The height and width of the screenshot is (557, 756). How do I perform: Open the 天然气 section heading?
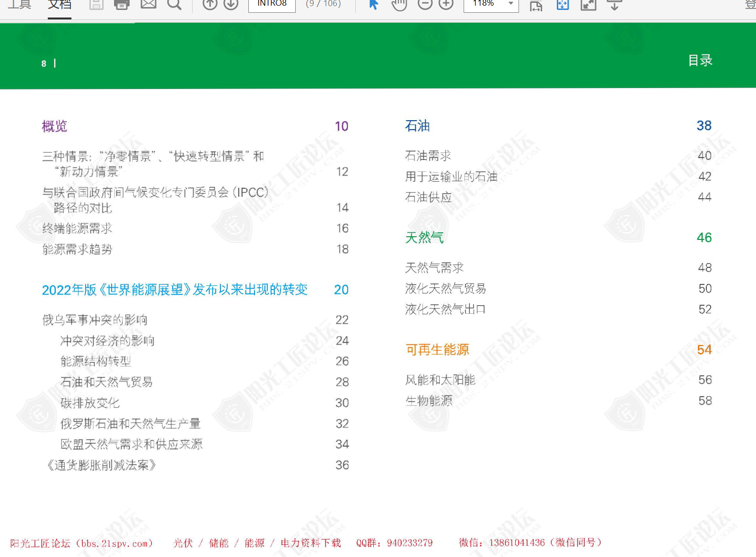(x=424, y=238)
